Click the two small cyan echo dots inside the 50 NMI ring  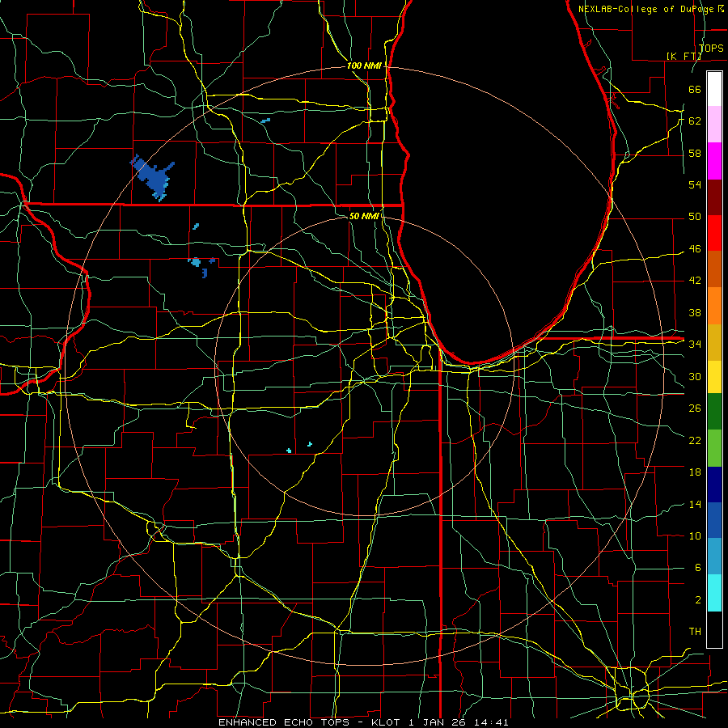click(299, 447)
